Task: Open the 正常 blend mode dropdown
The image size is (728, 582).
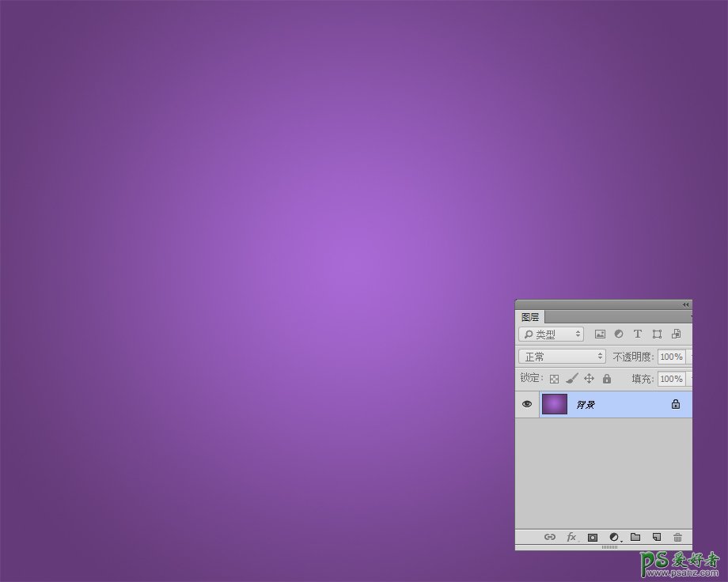Action: 563,357
